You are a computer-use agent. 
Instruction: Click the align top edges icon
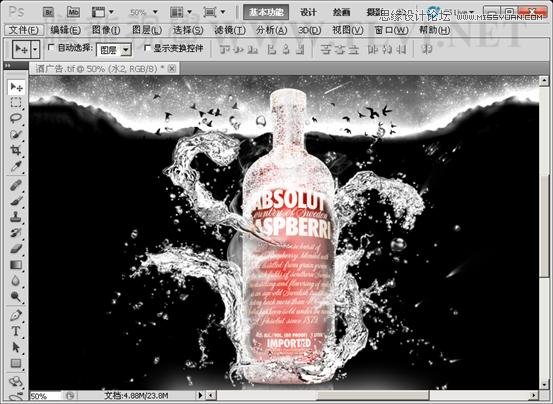point(224,50)
